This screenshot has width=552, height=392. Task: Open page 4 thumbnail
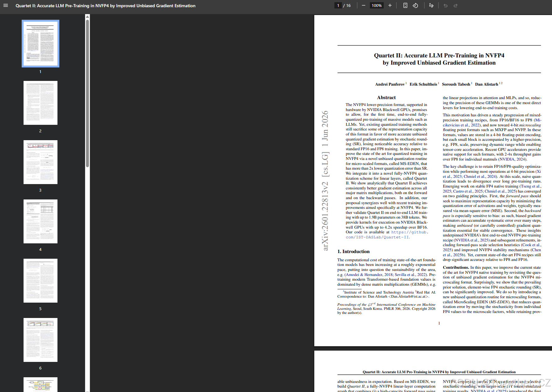[41, 221]
